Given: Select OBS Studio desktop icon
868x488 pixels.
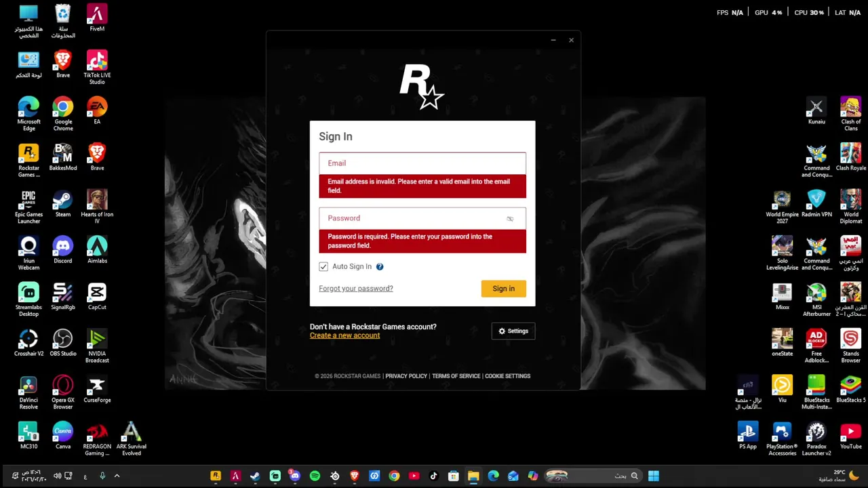Looking at the screenshot, I should pyautogui.click(x=63, y=342).
